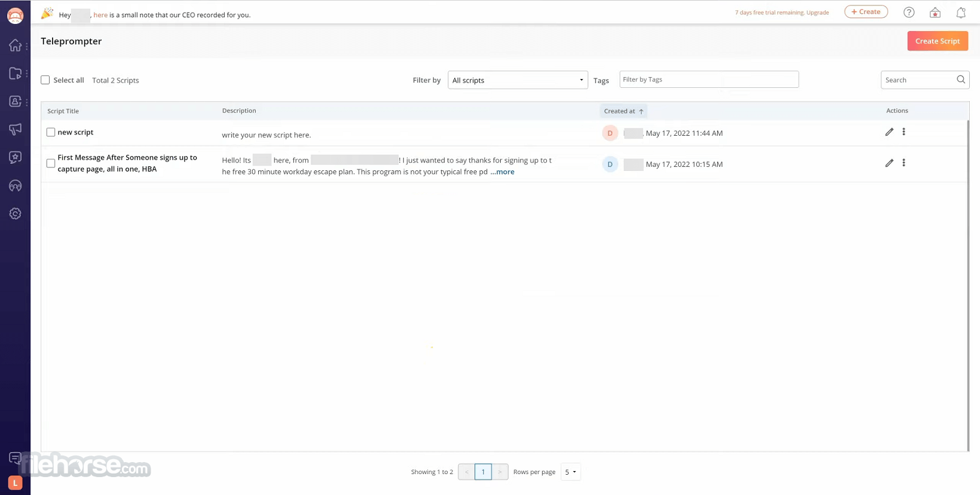980x495 pixels.
Task: Click the 'here' link in banner
Action: pos(100,15)
